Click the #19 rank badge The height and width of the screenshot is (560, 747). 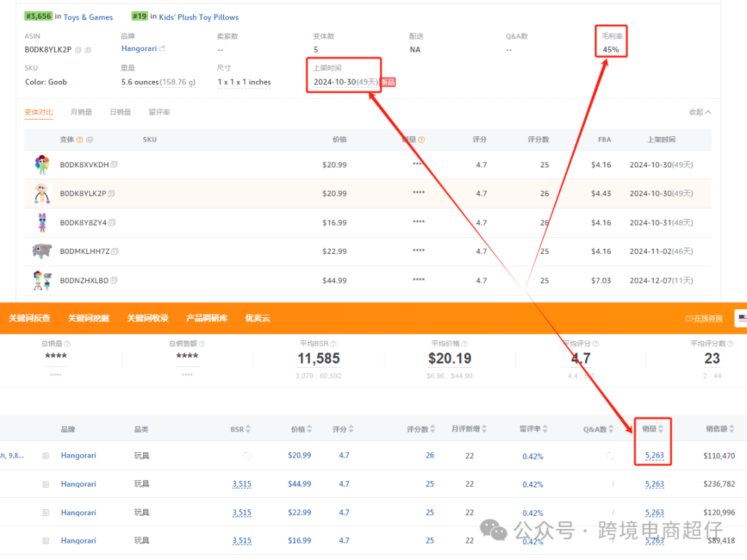[140, 16]
